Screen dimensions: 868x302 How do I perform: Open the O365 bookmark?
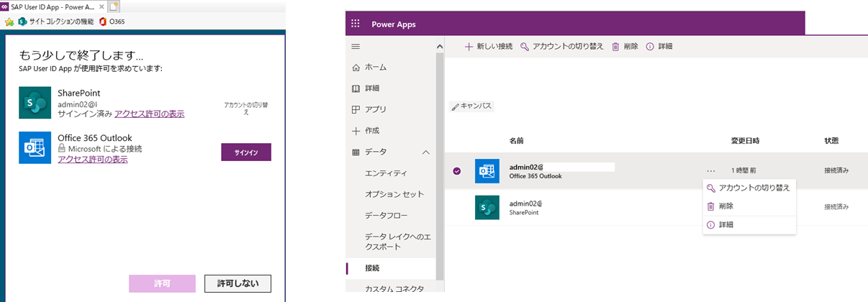[112, 22]
